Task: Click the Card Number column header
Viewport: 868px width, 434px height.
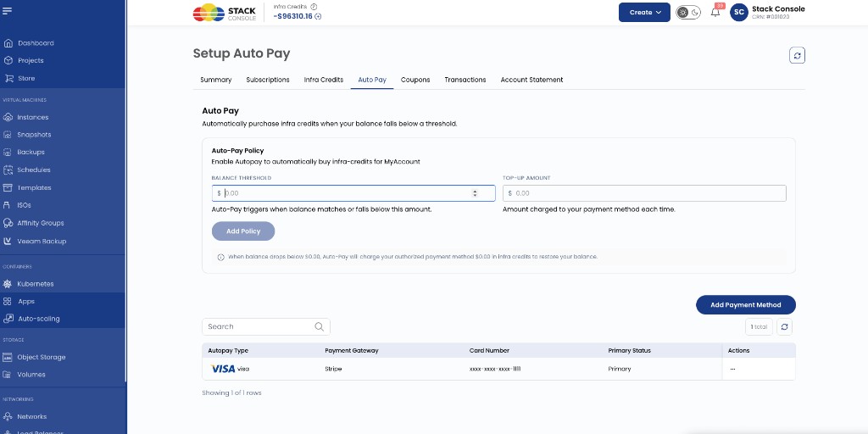Action: pyautogui.click(x=489, y=350)
